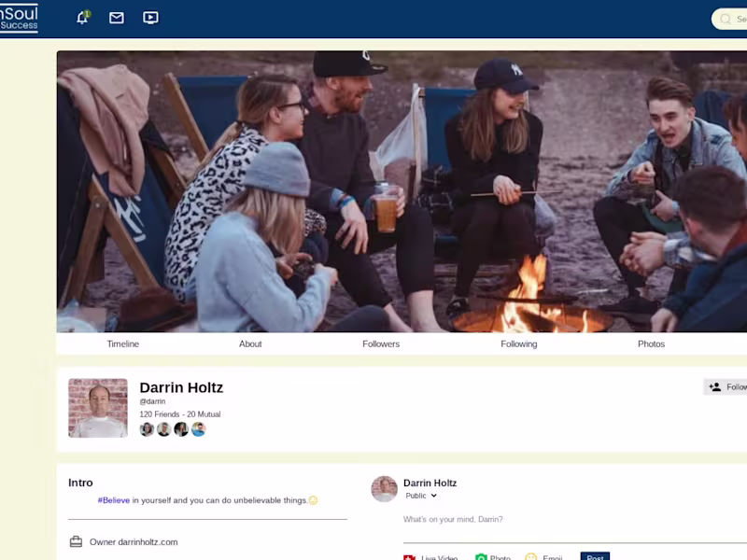This screenshot has height=560, width=747.
Task: Click the #Believe hashtag link
Action: (x=113, y=500)
